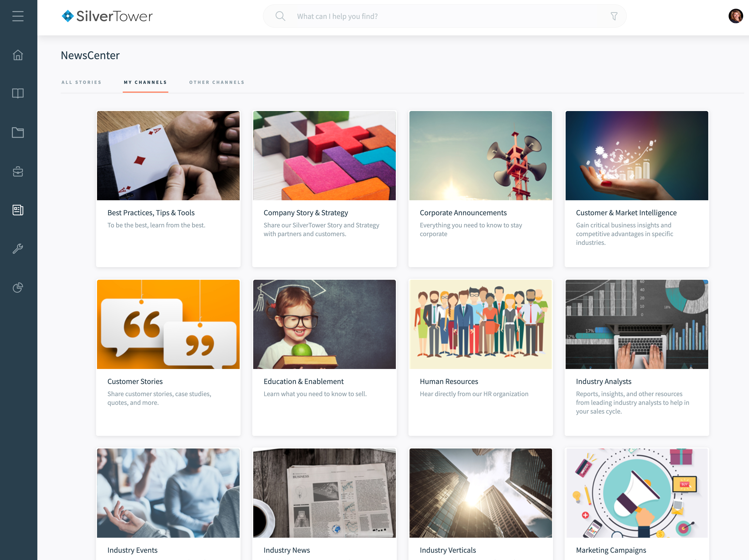Screen dimensions: 749x560
Task: Open the wrench tools sidebar icon
Action: click(18, 249)
